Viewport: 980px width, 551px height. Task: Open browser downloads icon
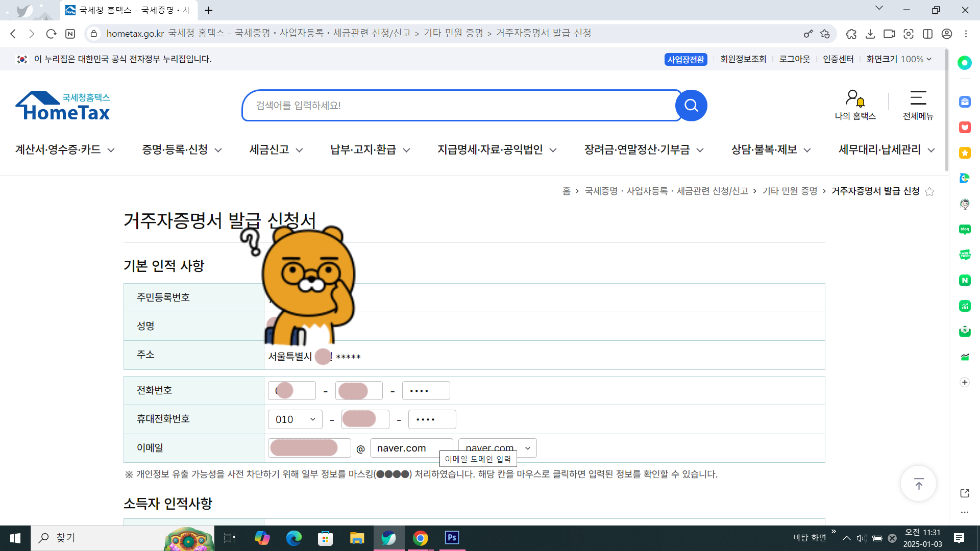click(x=870, y=34)
